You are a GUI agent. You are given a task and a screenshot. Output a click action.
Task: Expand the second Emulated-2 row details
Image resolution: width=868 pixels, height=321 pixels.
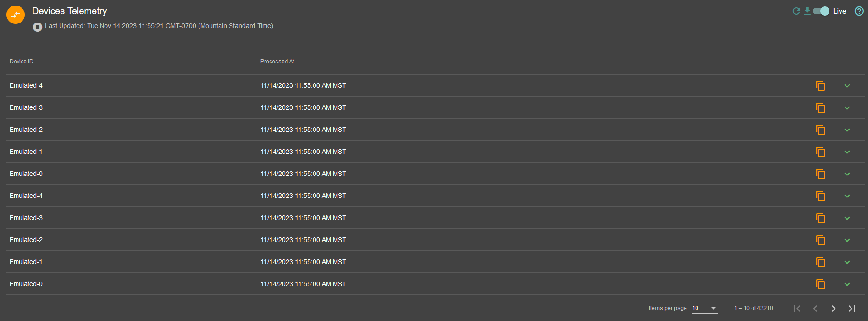coord(847,240)
